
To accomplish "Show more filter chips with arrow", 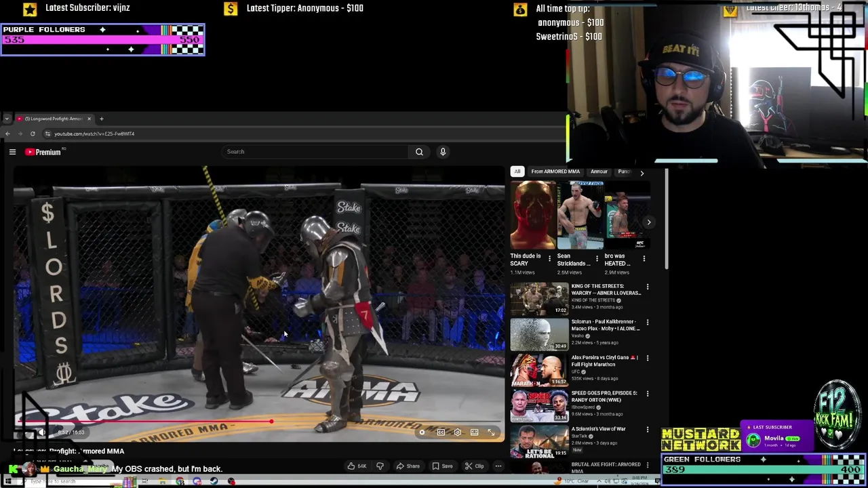I will point(642,173).
